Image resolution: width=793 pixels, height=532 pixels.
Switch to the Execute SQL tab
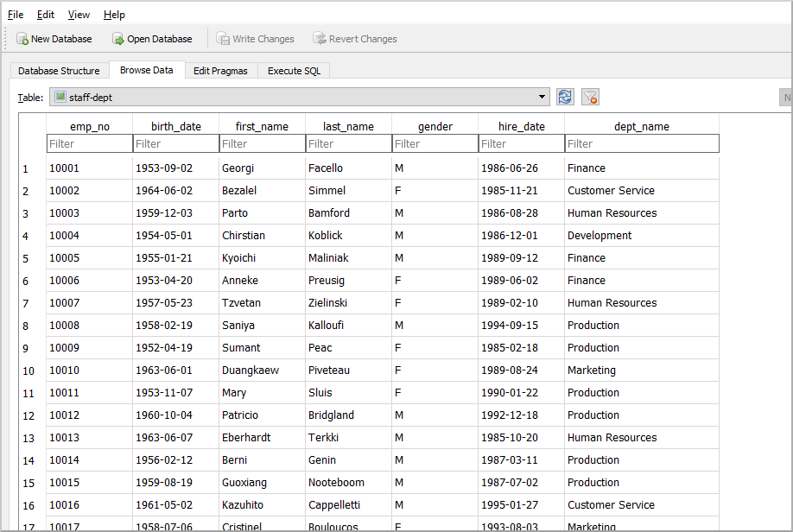pos(294,71)
